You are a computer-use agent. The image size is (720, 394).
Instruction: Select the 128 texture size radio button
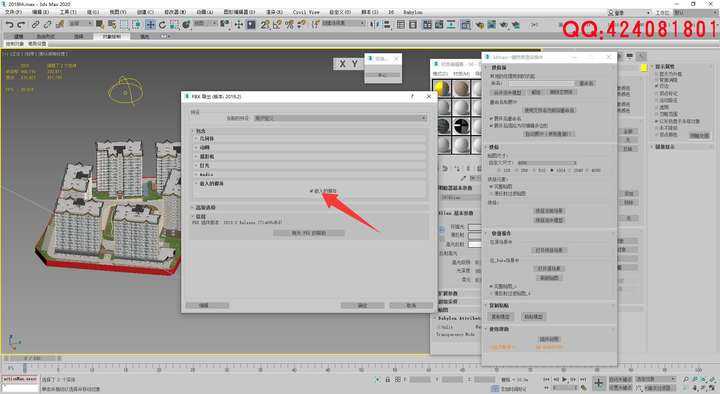coord(499,170)
